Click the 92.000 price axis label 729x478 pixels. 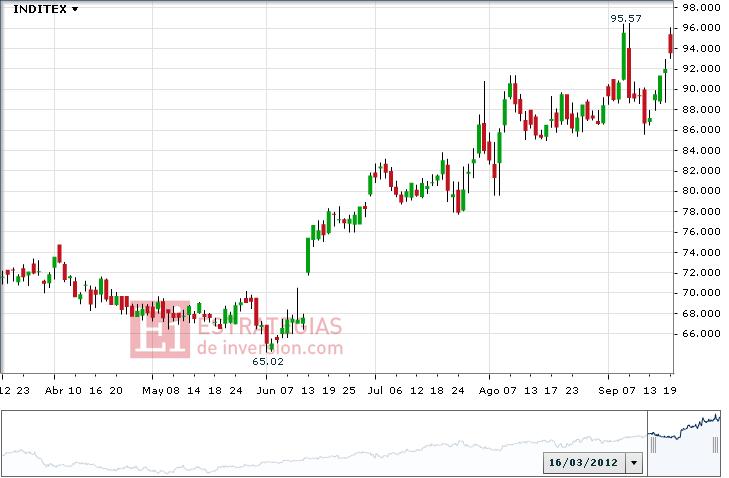[701, 68]
